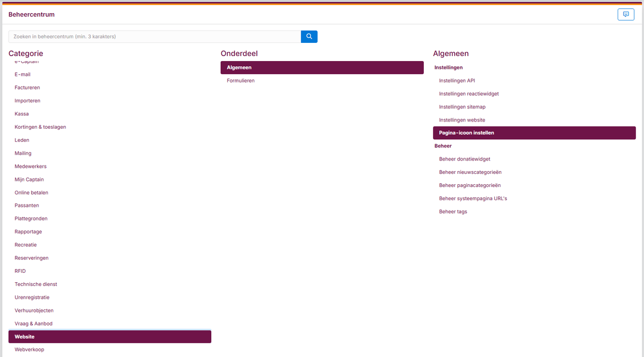Open Beheer systeempagina URL's
Viewport: 644px width, 357px height.
pos(473,199)
